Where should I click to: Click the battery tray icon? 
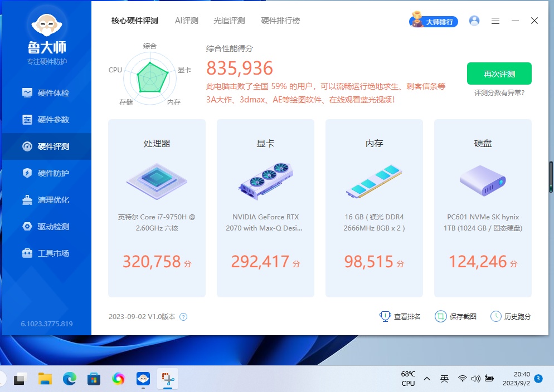pyautogui.click(x=489, y=379)
